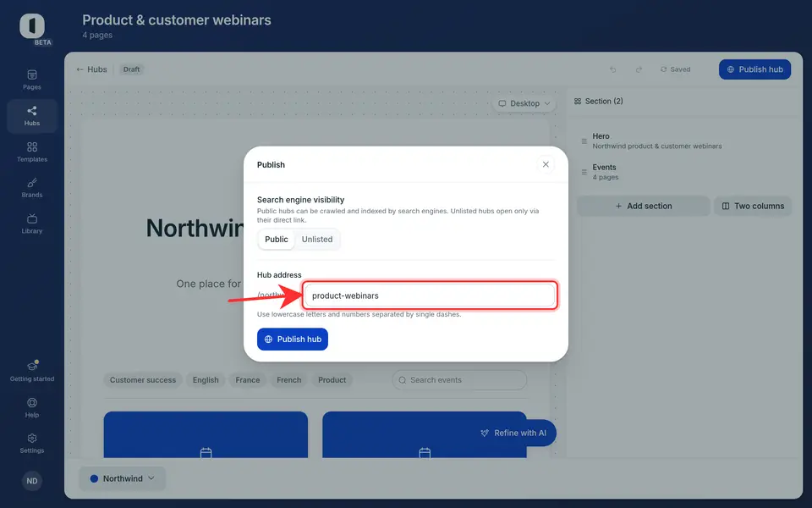Filter by Customer success tag
This screenshot has height=508, width=812.
click(143, 380)
